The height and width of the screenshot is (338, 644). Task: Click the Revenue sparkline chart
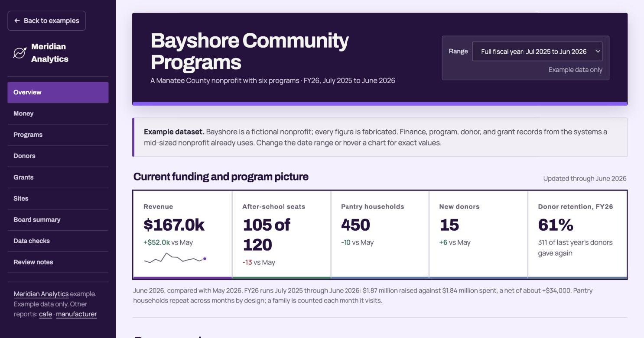coord(175,258)
